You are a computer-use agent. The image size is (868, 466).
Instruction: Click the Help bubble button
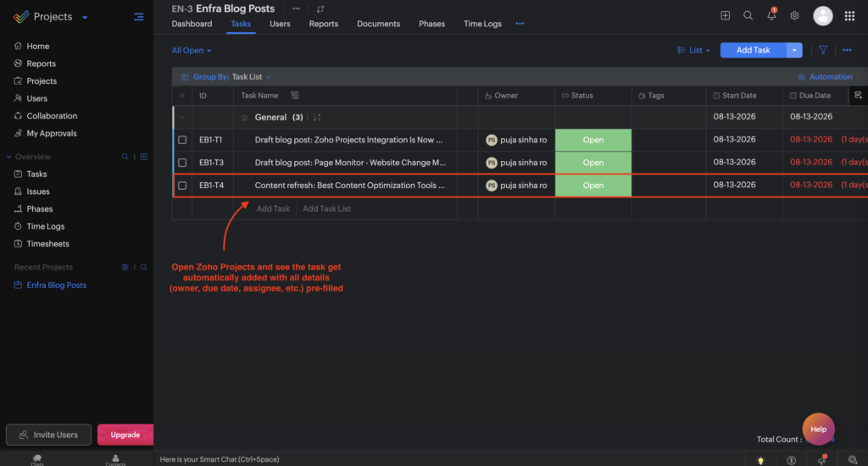click(818, 429)
